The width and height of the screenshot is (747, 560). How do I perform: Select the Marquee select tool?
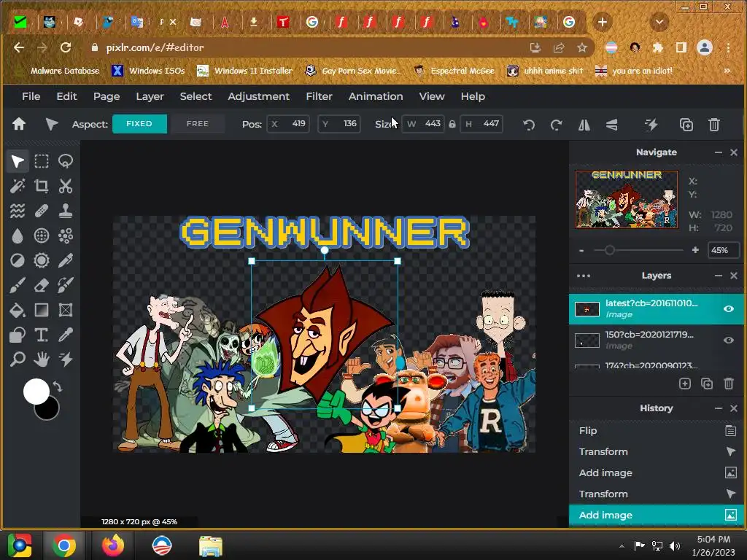42,161
